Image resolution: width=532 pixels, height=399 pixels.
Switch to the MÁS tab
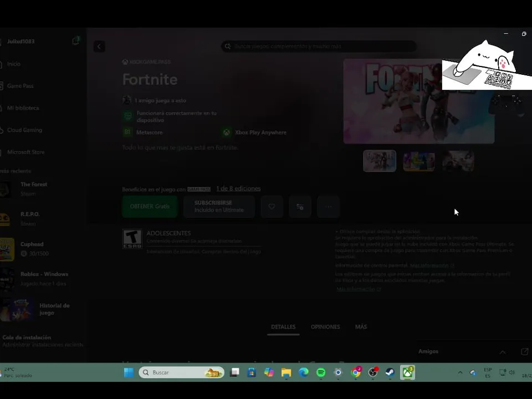coord(361,327)
